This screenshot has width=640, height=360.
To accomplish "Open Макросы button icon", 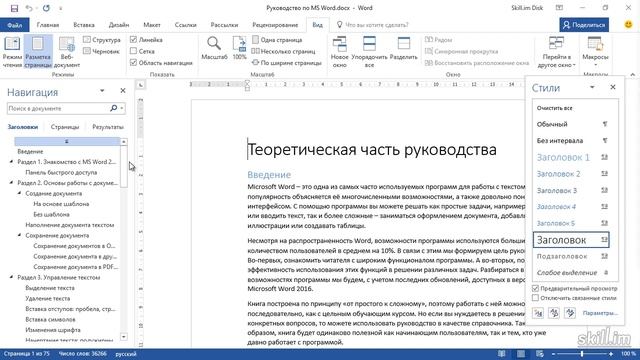I will tap(595, 52).
